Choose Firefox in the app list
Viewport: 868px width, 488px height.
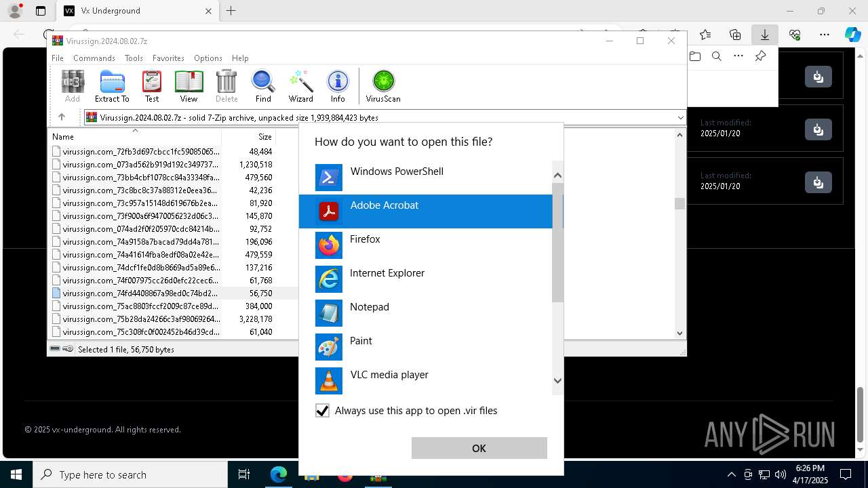[426, 245]
